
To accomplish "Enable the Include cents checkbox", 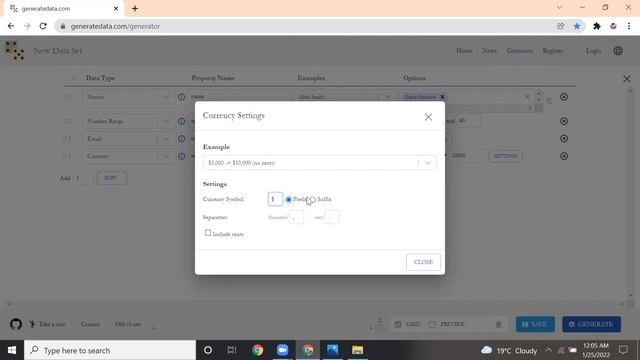I will [x=208, y=233].
